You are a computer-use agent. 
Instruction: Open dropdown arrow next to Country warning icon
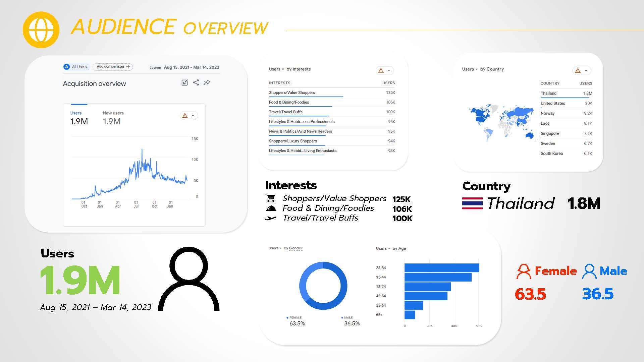(586, 70)
